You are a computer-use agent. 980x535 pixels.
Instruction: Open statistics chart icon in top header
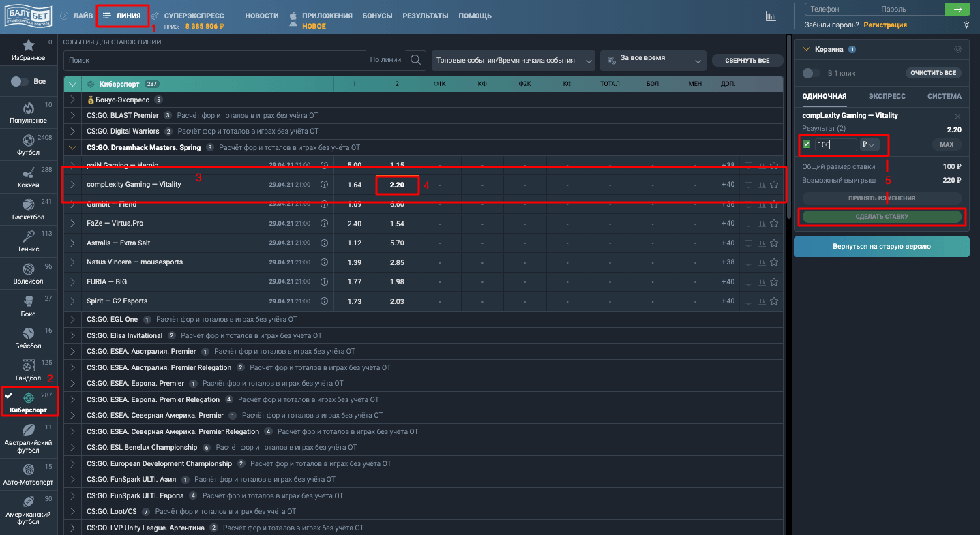point(771,16)
